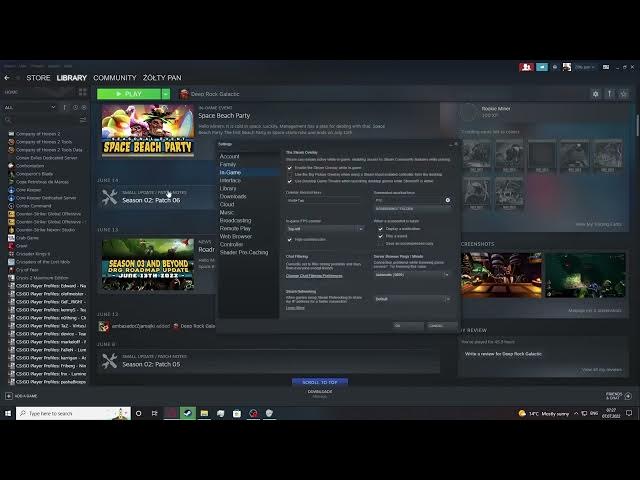640x480 pixels.
Task: Select Downloads settings category
Action: tap(233, 196)
